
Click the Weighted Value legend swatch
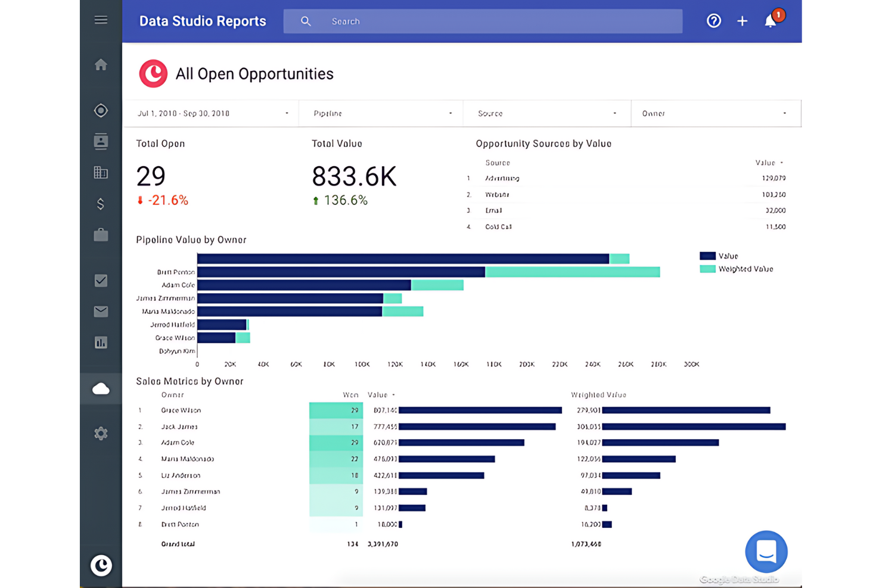pyautogui.click(x=707, y=269)
